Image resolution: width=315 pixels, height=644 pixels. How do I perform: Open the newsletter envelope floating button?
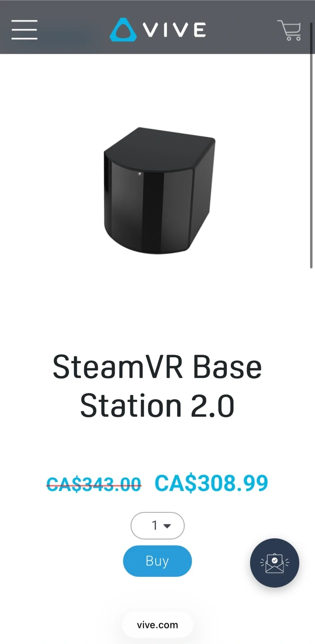tap(274, 563)
